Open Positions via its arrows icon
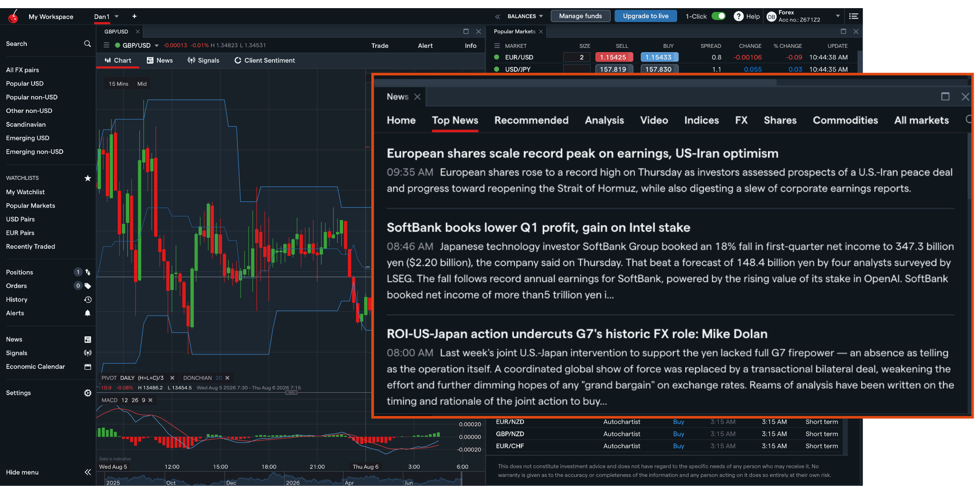 (x=88, y=272)
